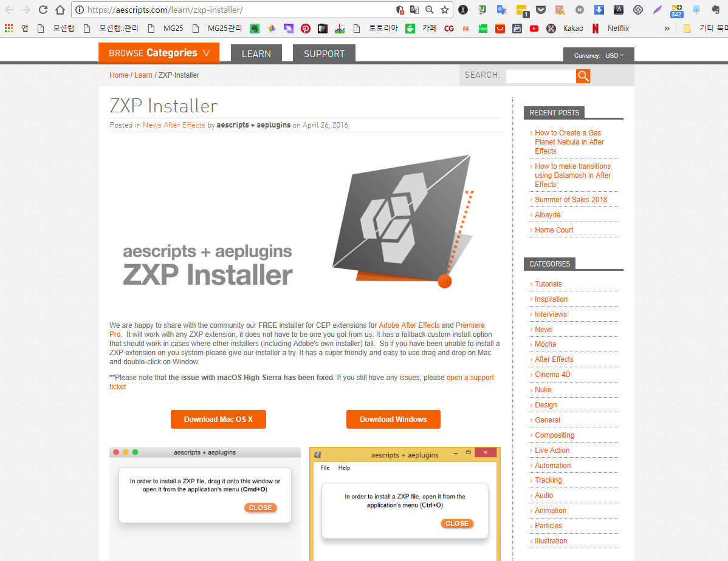The image size is (728, 561).
Task: Open the Adobe After Effects link
Action: click(x=409, y=325)
